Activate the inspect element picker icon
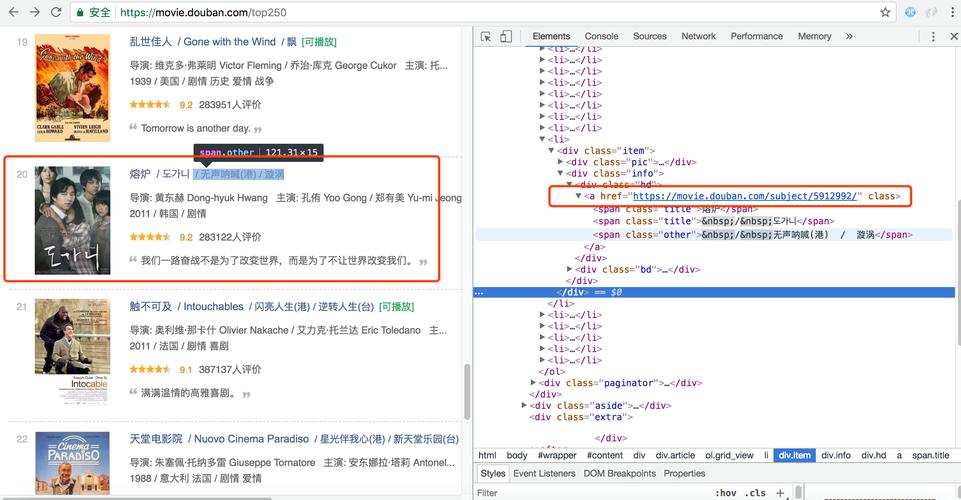This screenshot has height=500, width=961. point(486,37)
